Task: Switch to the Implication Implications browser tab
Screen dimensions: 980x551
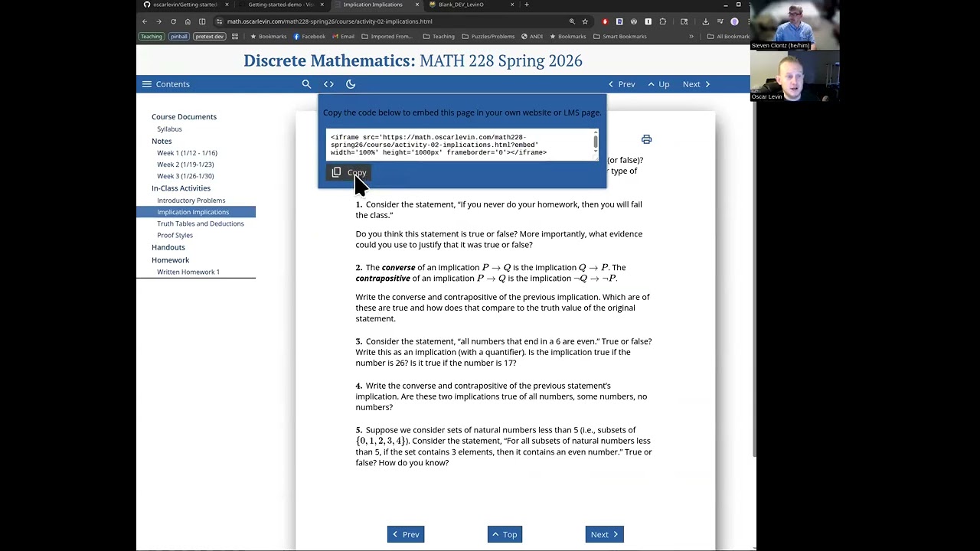Action: [x=375, y=5]
